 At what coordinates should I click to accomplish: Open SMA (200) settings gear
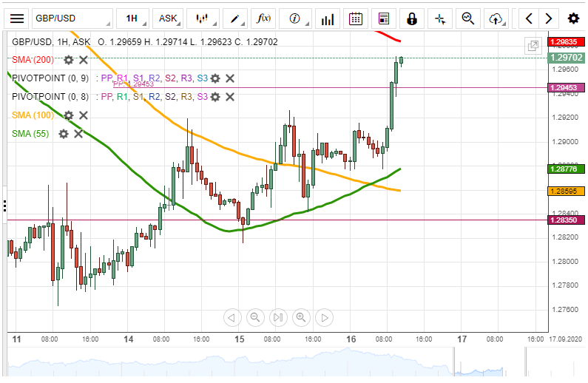click(68, 60)
